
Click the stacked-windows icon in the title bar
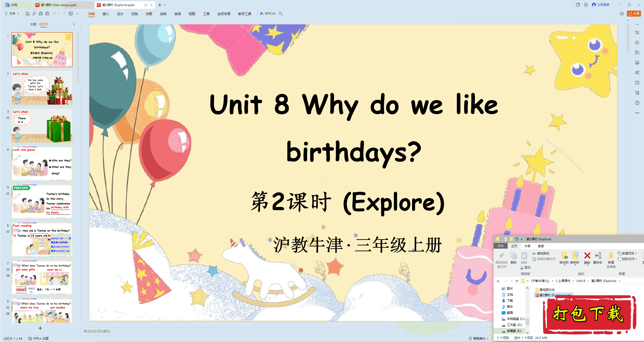tap(578, 5)
